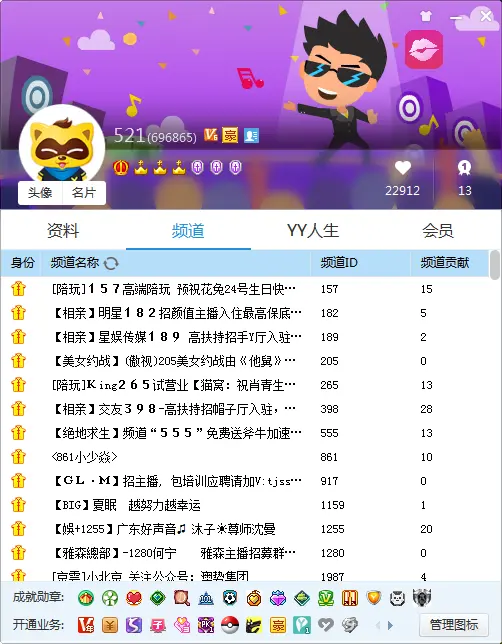Screen dimensions: 502x644
Task: Click the soccer ball achievement badge
Action: 230,598
